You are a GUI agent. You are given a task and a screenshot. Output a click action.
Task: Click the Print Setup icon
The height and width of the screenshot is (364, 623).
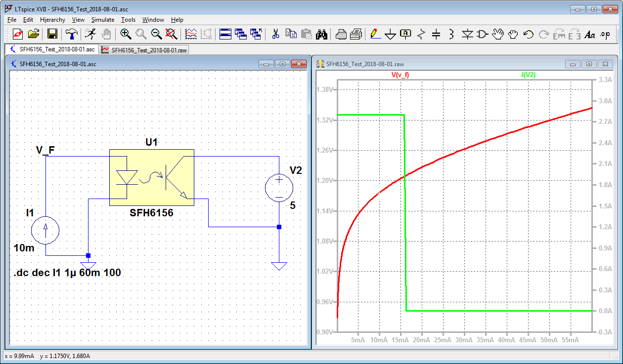point(341,34)
